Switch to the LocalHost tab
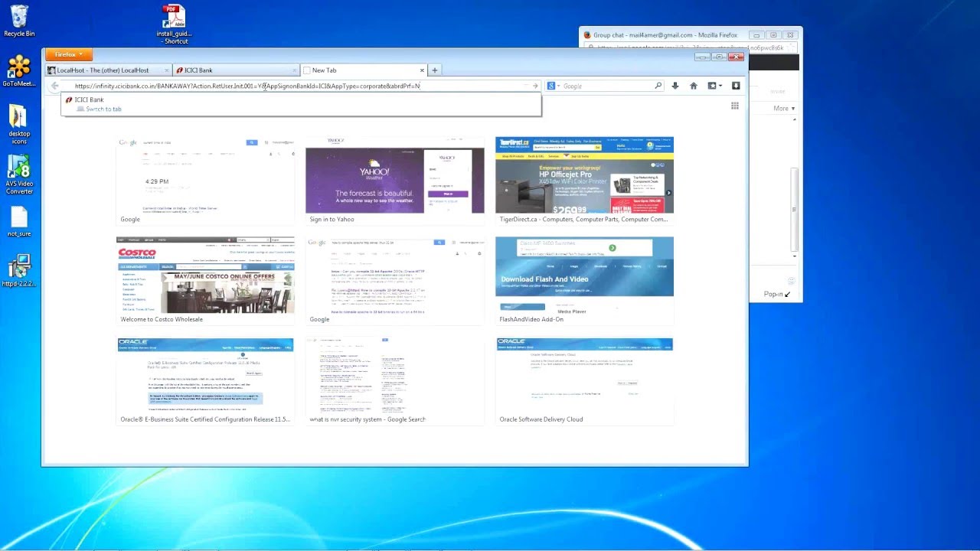Screen dimensions: 980x551 coord(108,70)
